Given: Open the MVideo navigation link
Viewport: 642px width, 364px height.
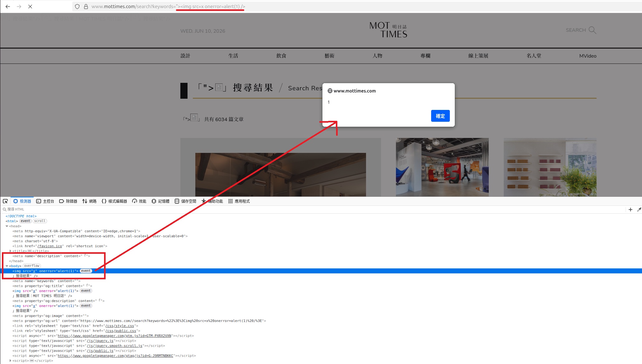Looking at the screenshot, I should [x=588, y=56].
